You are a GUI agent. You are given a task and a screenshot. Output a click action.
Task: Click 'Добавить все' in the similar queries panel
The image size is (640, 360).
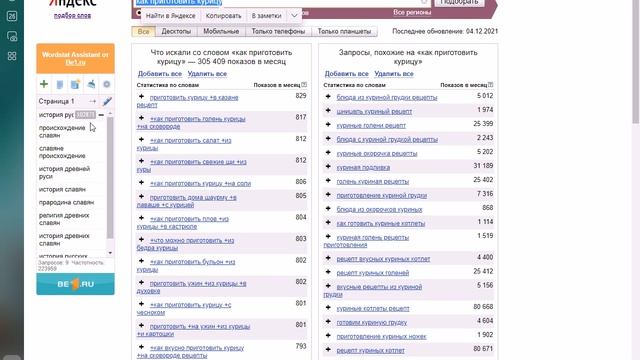click(347, 74)
